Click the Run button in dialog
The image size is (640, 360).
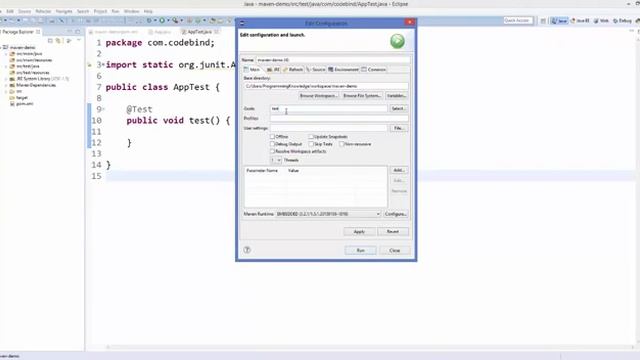click(360, 250)
